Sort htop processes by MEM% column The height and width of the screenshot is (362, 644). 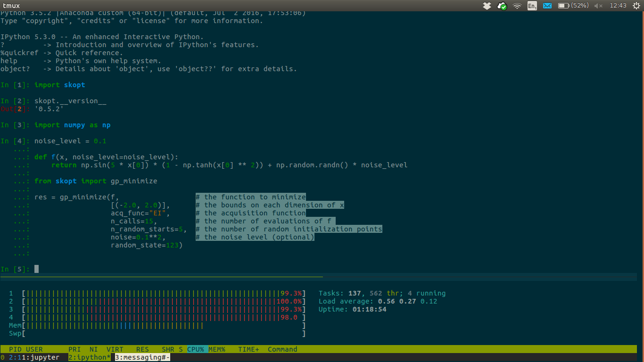[x=217, y=349]
